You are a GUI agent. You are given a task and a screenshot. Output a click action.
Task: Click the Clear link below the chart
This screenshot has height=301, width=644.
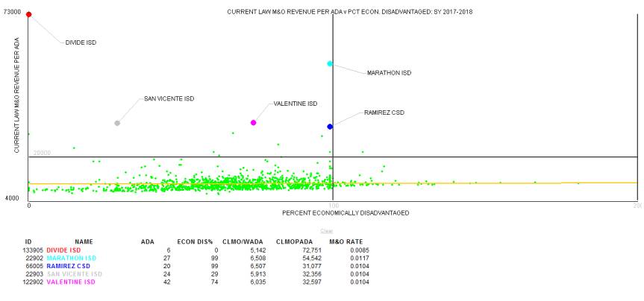(326, 230)
